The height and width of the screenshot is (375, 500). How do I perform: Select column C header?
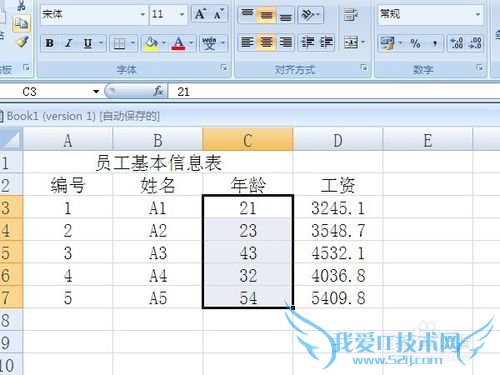point(248,140)
